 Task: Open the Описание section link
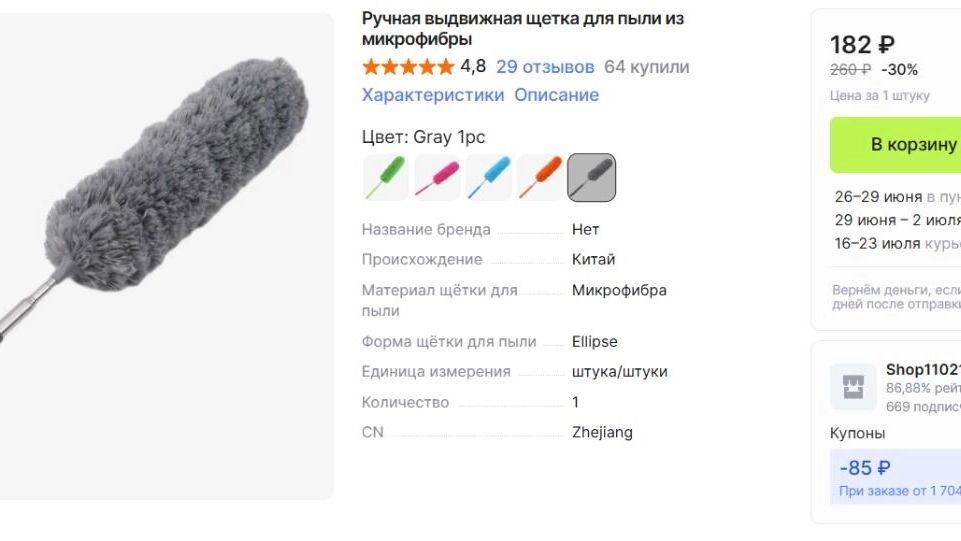pyautogui.click(x=556, y=95)
